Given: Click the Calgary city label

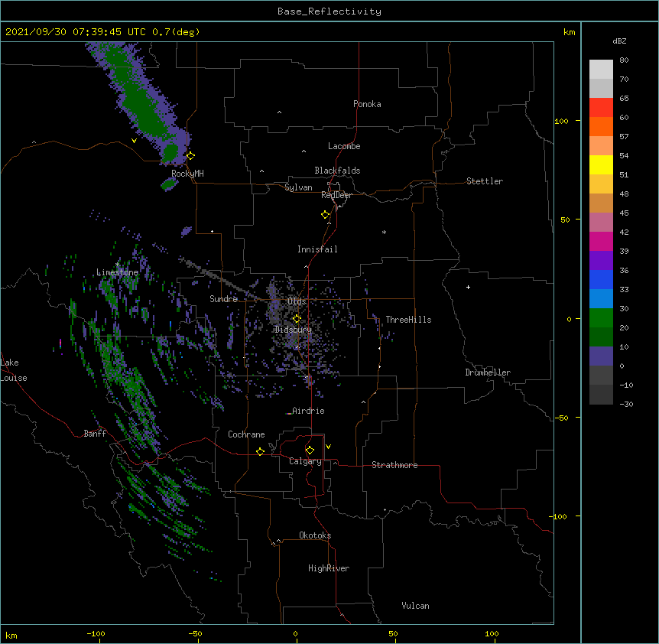Looking at the screenshot, I should click(x=305, y=461).
